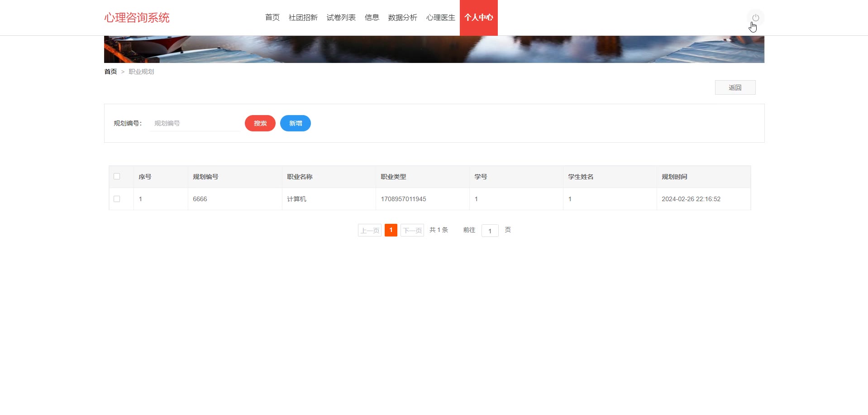Screen dimensions: 868x415
Task: Click the 职业类型 column header
Action: pyautogui.click(x=423, y=177)
